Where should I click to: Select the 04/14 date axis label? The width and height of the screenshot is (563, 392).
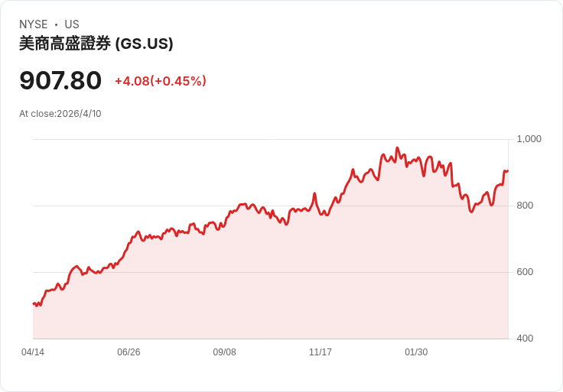33,352
